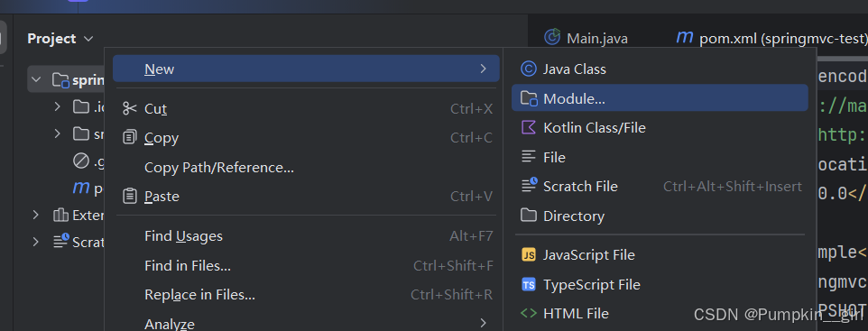Expand the Scratches and Consoles node
The image size is (868, 331).
click(x=36, y=242)
